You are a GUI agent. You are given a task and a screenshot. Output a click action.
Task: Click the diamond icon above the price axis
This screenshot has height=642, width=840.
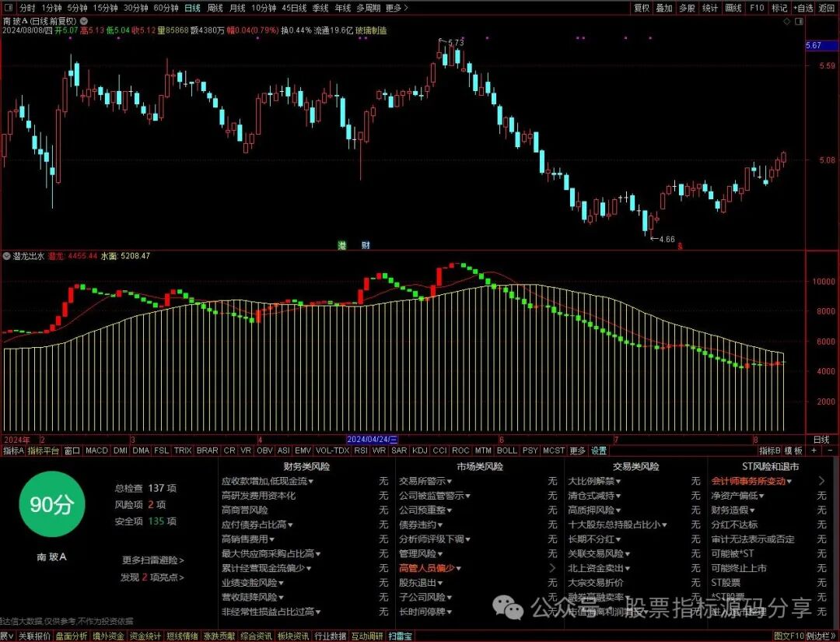(787, 22)
